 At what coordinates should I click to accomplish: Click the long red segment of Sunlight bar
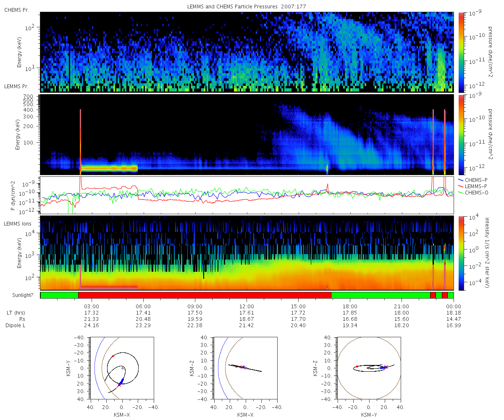[205, 295]
